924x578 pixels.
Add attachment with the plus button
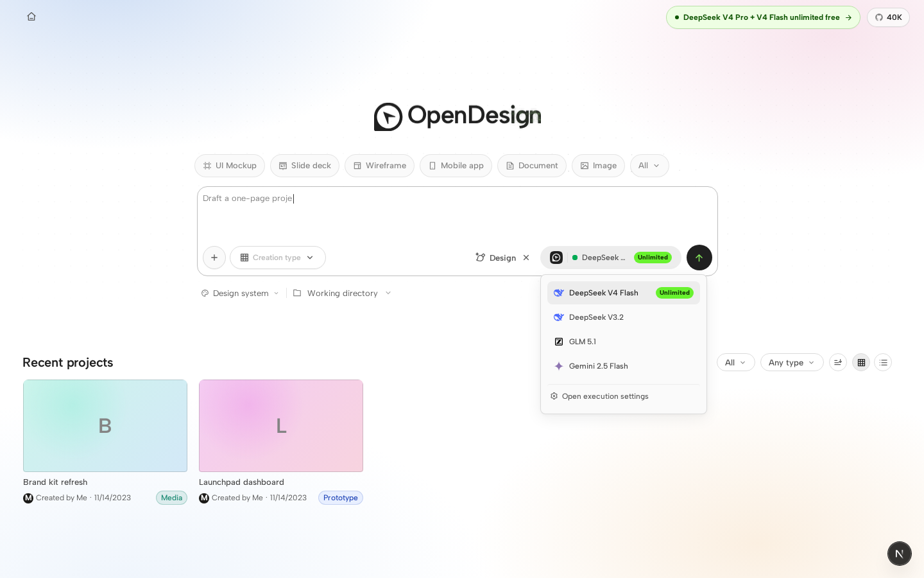coord(214,258)
